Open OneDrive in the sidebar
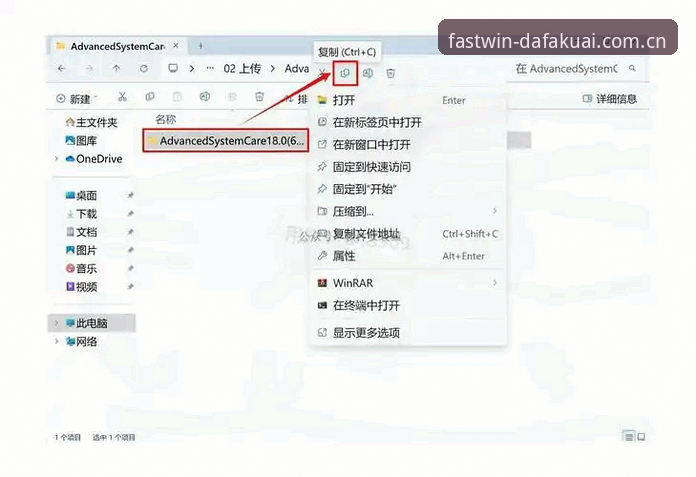This screenshot has height=477, width=696. [x=94, y=158]
